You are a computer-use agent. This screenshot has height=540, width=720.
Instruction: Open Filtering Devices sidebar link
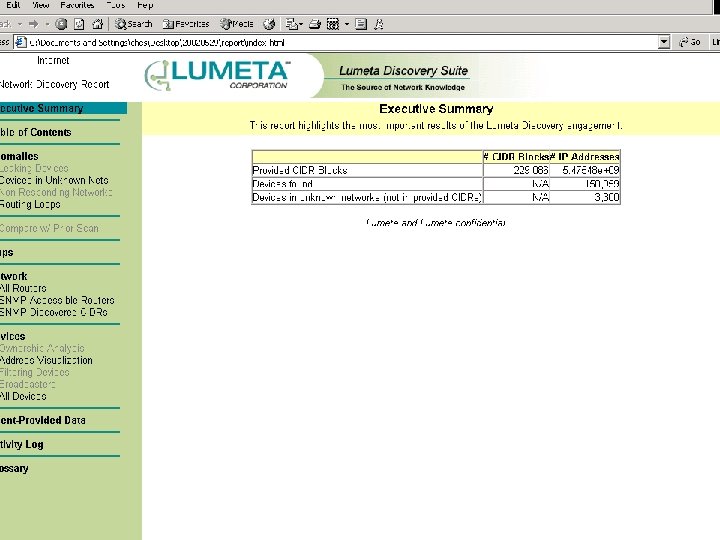tap(34, 372)
